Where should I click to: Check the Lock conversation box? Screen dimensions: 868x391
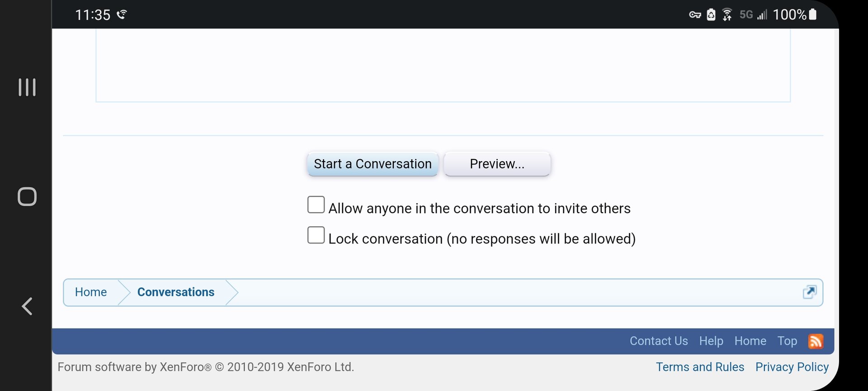[x=316, y=235]
